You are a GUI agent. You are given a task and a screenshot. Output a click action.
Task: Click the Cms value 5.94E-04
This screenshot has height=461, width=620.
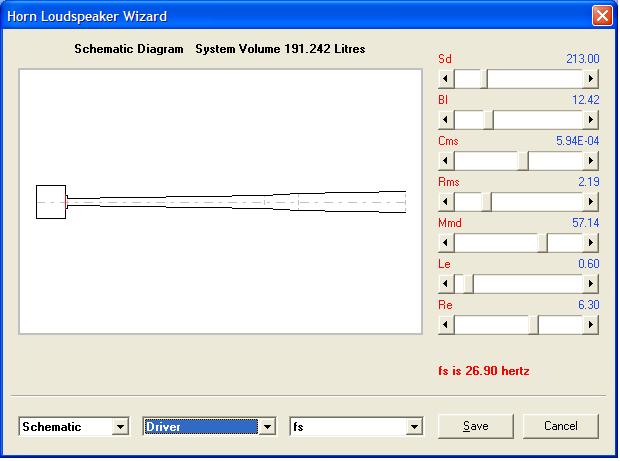pyautogui.click(x=578, y=141)
